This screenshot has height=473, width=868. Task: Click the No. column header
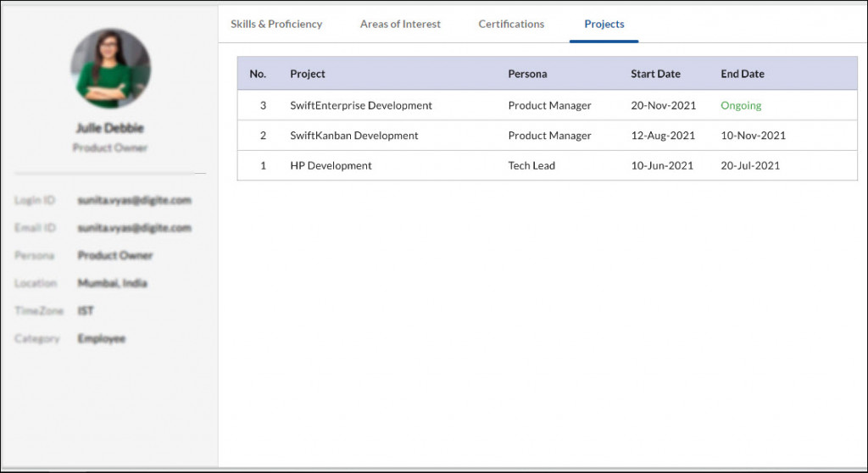258,74
